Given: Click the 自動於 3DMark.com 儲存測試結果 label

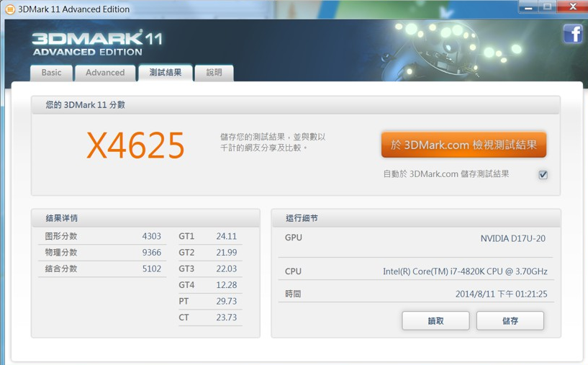Looking at the screenshot, I should (x=446, y=174).
